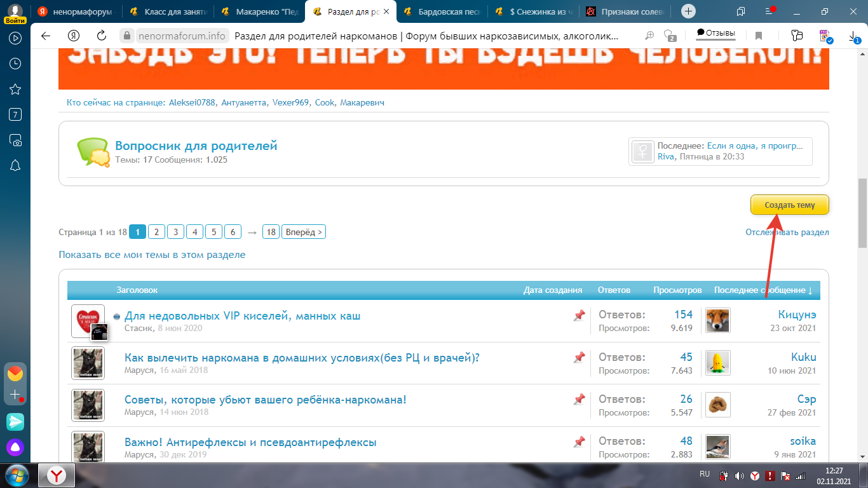868x488 pixels.
Task: Launch Alice voice assistant icon
Action: (x=15, y=447)
